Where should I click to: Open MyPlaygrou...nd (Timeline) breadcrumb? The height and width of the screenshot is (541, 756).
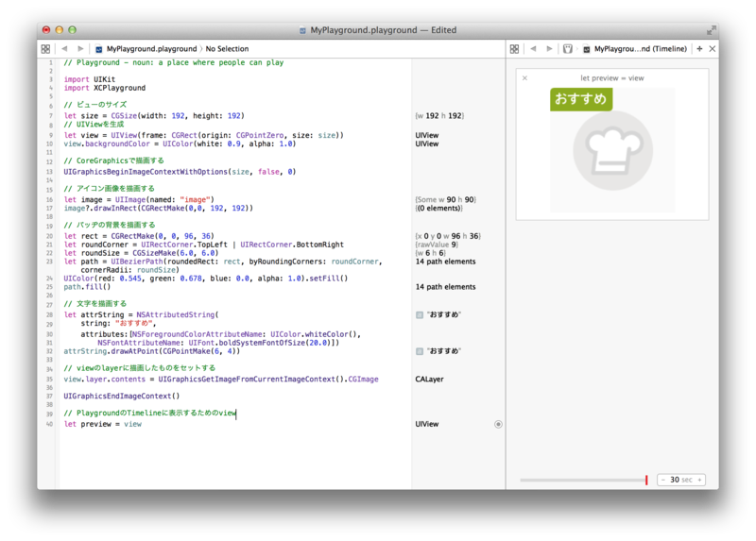tap(635, 49)
